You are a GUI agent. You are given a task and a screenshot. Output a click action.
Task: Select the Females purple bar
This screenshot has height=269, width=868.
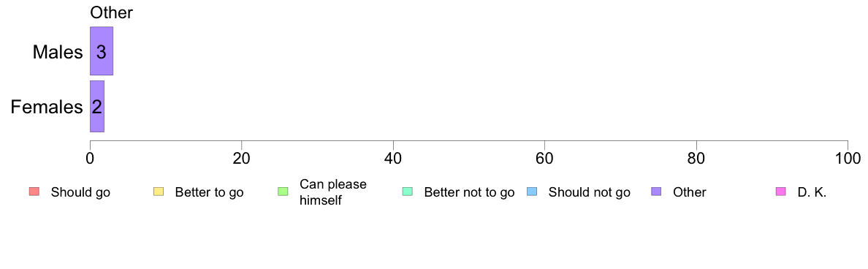tap(97, 106)
